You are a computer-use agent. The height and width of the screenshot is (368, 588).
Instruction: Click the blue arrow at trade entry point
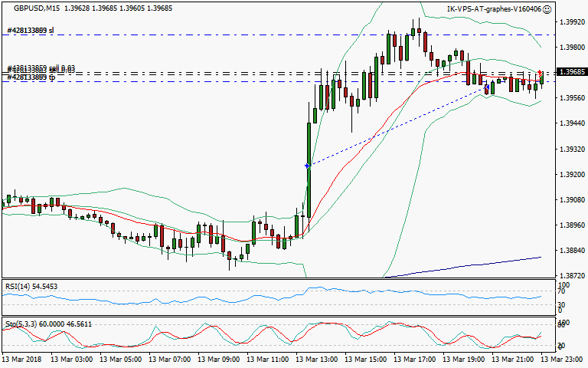point(307,165)
